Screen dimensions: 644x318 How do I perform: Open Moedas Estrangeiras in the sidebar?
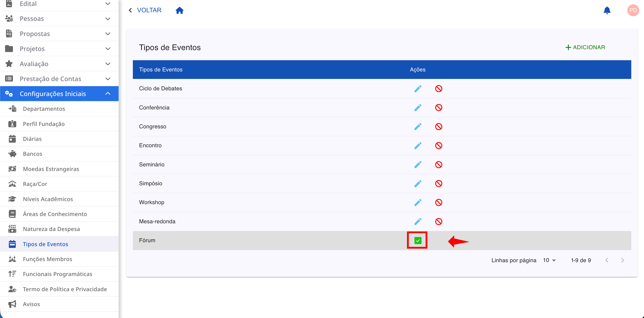coord(59,169)
